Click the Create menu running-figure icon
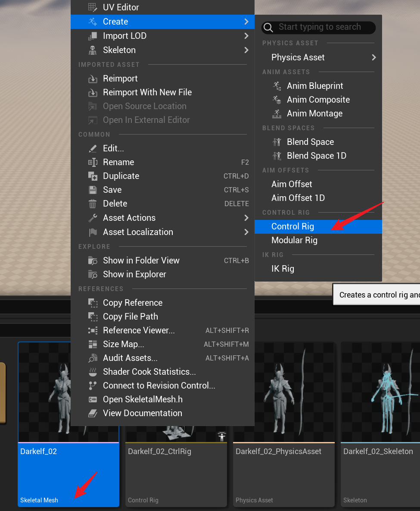Viewport: 420px width, 511px height. [x=93, y=22]
